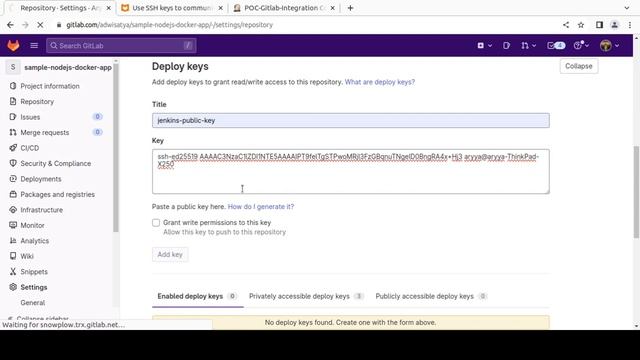
Task: Open the create new plus dropdown
Action: 484,45
